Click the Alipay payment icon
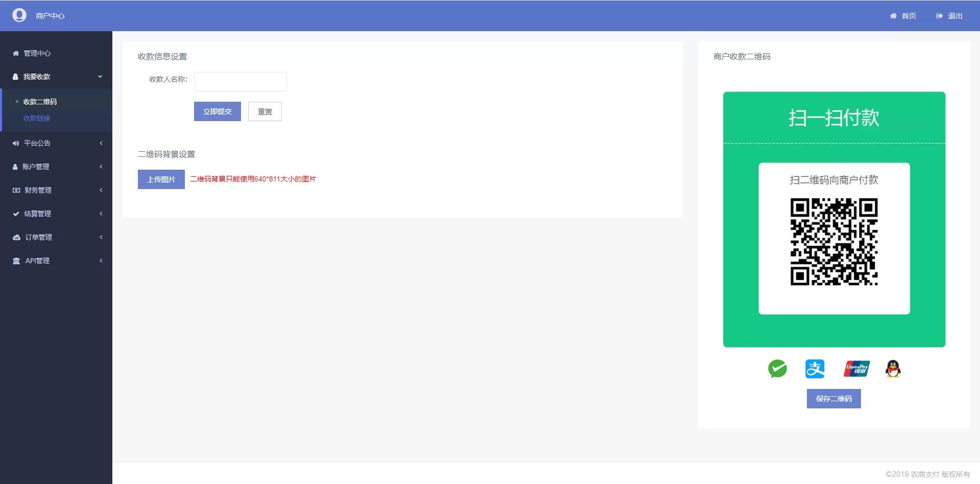The height and width of the screenshot is (484, 980). [x=815, y=368]
